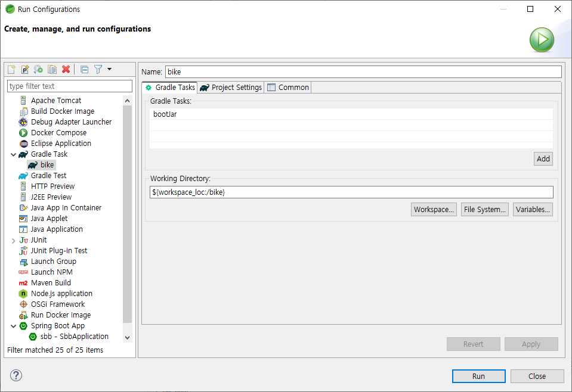Screen dimensions: 572x392
Task: Click the Maven Build m2 icon
Action: [23, 283]
